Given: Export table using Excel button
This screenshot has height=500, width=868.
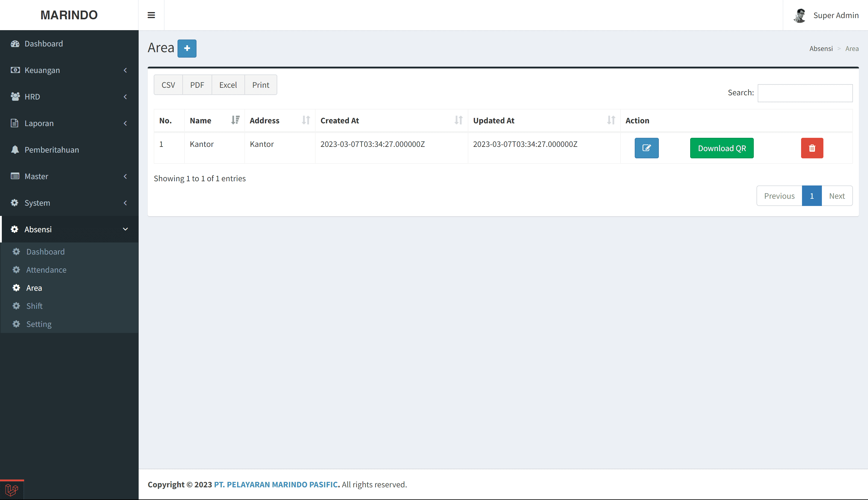Looking at the screenshot, I should tap(228, 85).
